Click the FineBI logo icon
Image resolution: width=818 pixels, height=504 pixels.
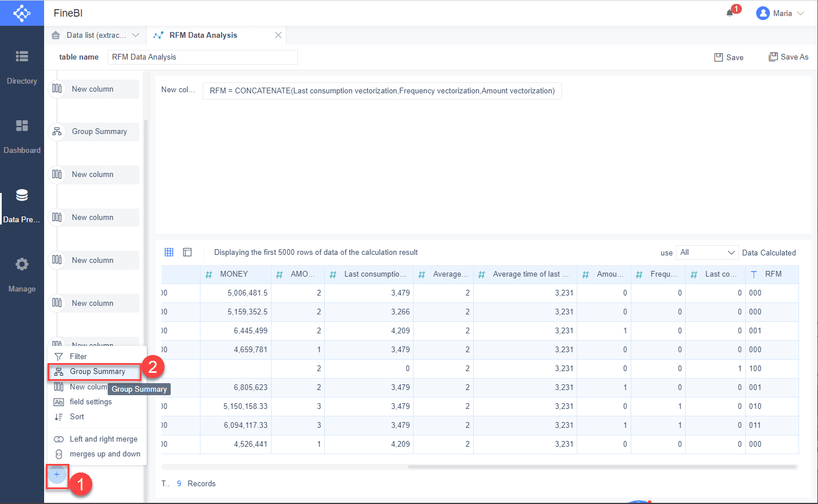22,13
